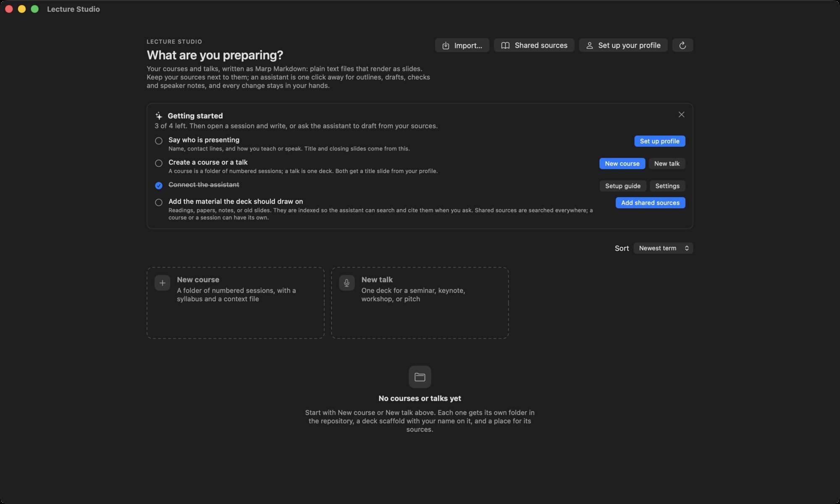The height and width of the screenshot is (504, 840).
Task: Open Shared sources
Action: coord(534,45)
